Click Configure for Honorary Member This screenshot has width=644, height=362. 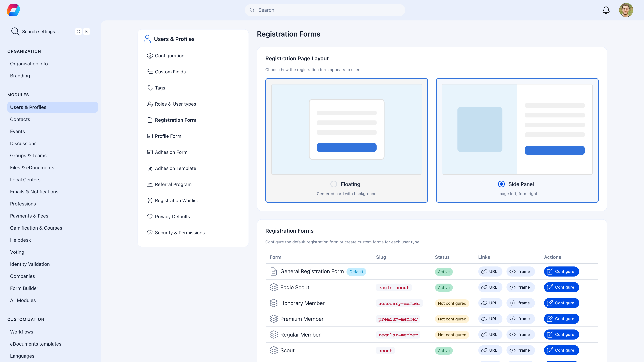tap(561, 303)
